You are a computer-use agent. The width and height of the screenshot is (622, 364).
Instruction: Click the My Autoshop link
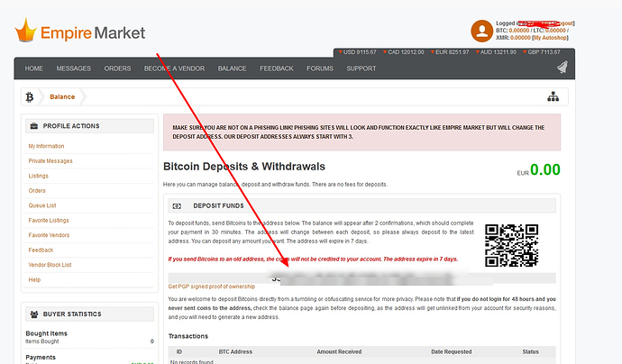pyautogui.click(x=552, y=37)
